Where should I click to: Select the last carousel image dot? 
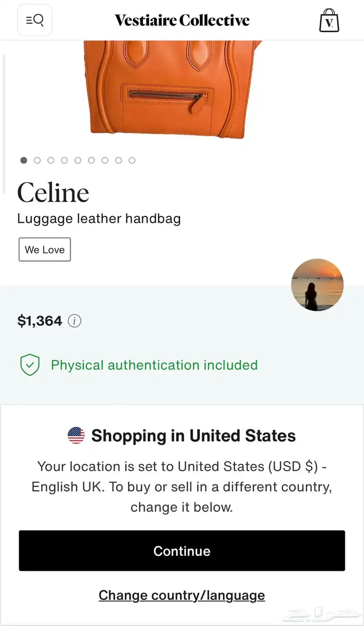[132, 160]
